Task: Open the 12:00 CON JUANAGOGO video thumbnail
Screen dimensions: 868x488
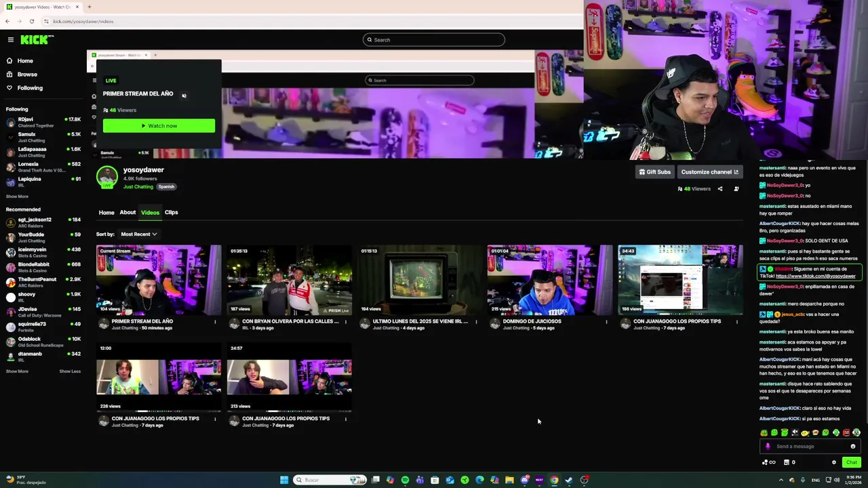Action: coord(159,377)
